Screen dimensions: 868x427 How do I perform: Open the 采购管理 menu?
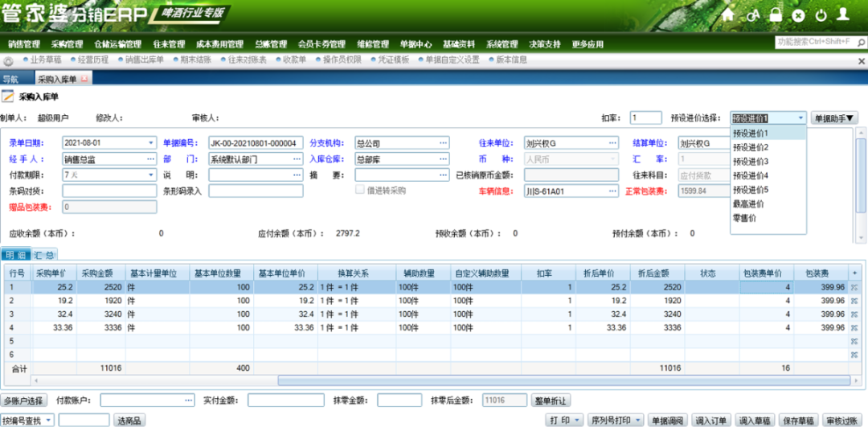click(67, 44)
